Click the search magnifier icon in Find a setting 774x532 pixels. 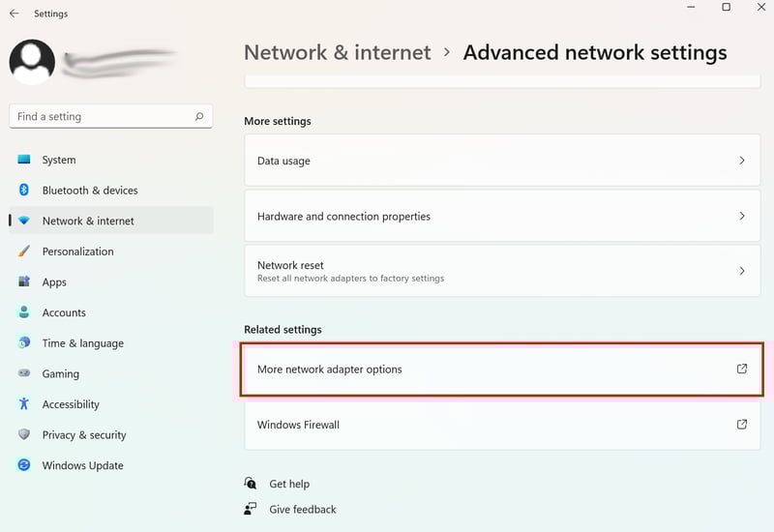[x=199, y=116]
